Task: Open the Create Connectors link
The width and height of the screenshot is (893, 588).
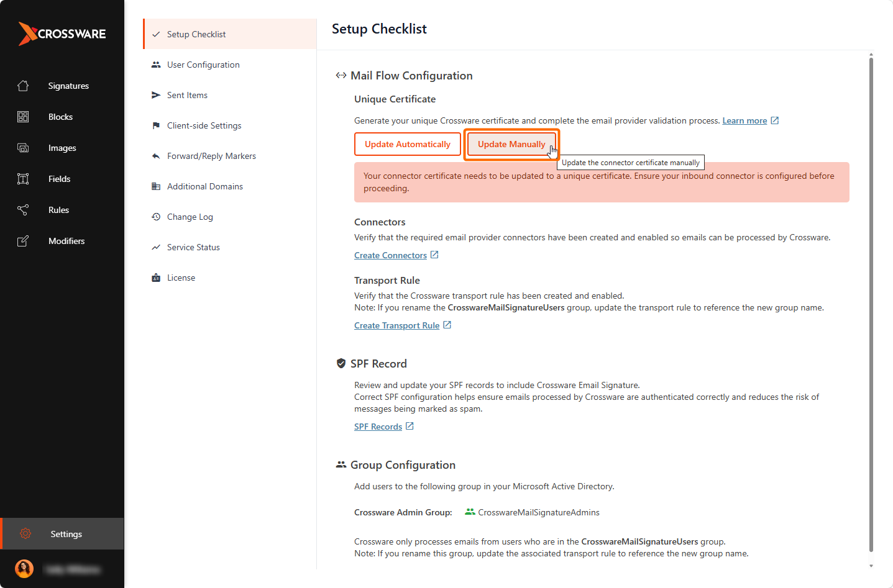Action: [x=390, y=255]
